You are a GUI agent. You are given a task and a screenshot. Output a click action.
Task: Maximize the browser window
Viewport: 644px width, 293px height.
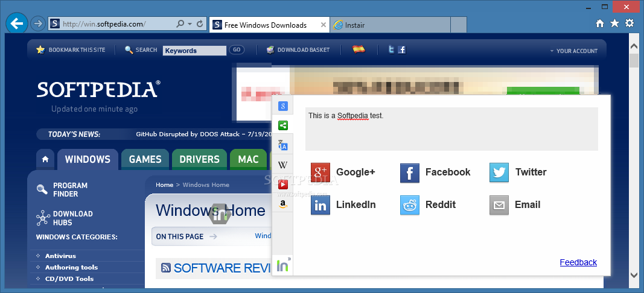click(605, 7)
